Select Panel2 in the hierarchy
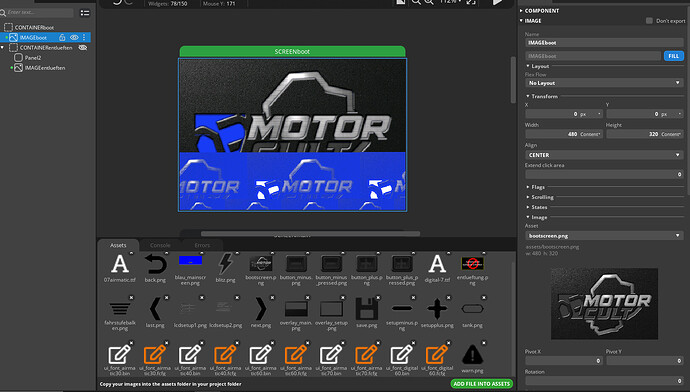This screenshot has height=392, width=690. [x=33, y=58]
